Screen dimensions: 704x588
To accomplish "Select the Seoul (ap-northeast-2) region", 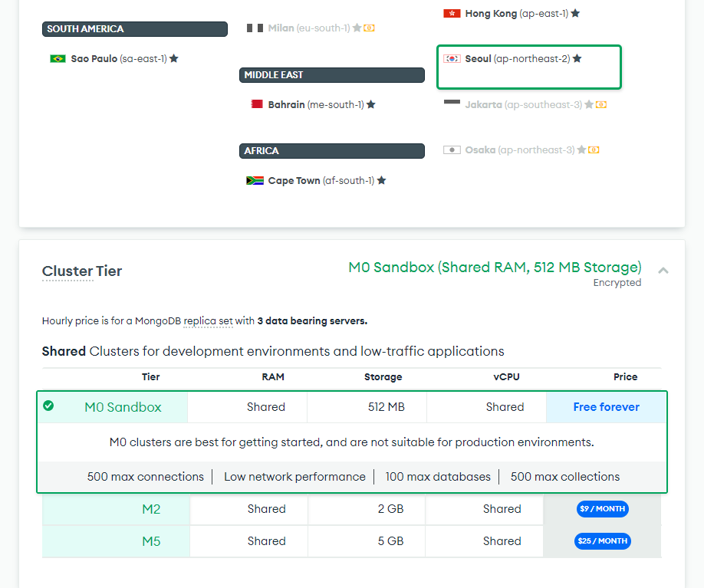I will pyautogui.click(x=529, y=67).
